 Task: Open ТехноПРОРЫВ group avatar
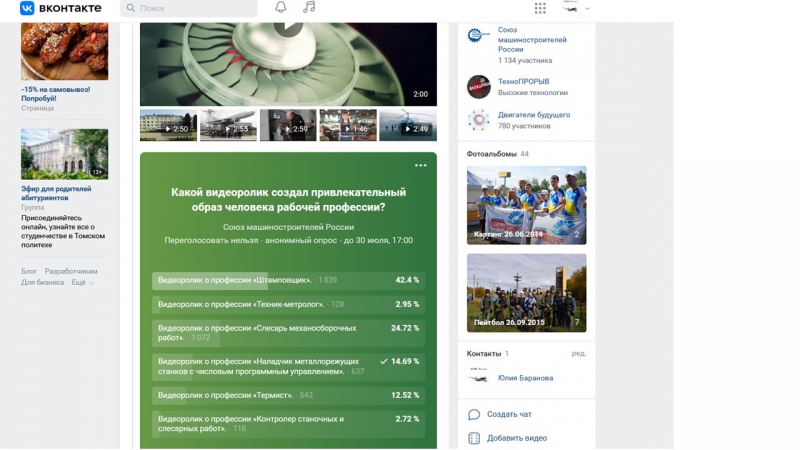click(x=479, y=87)
